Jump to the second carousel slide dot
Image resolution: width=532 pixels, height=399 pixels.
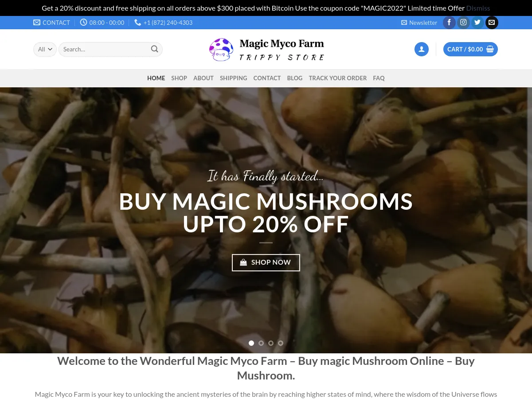[261, 343]
